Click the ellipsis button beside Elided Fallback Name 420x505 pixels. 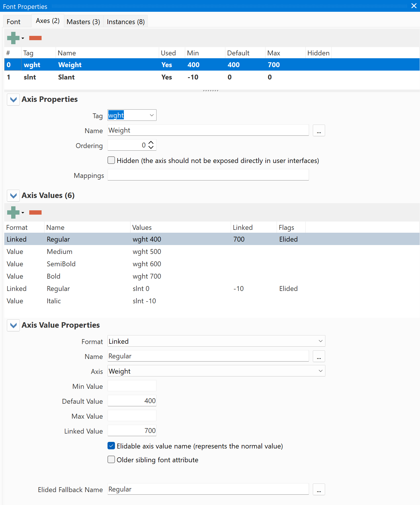[x=319, y=490]
